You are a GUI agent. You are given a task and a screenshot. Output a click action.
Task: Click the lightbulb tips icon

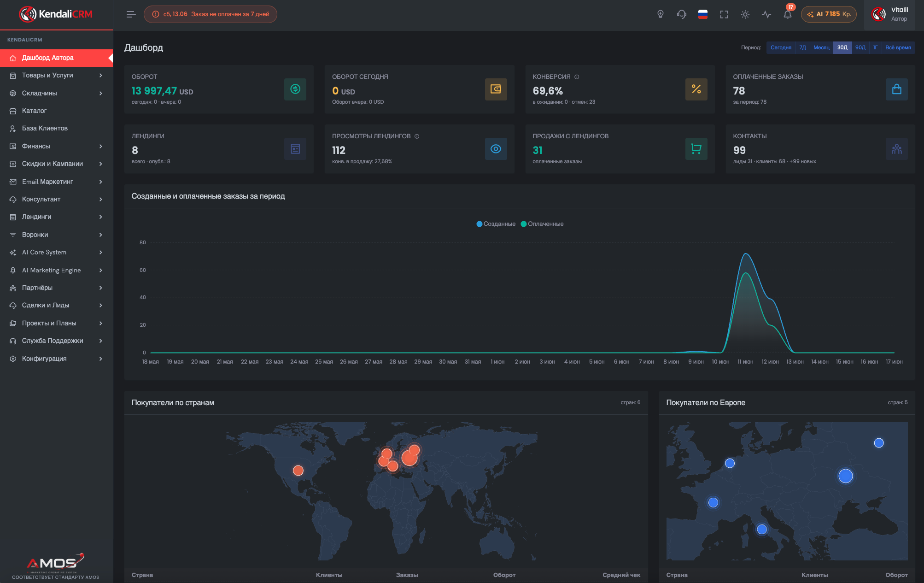tap(661, 14)
